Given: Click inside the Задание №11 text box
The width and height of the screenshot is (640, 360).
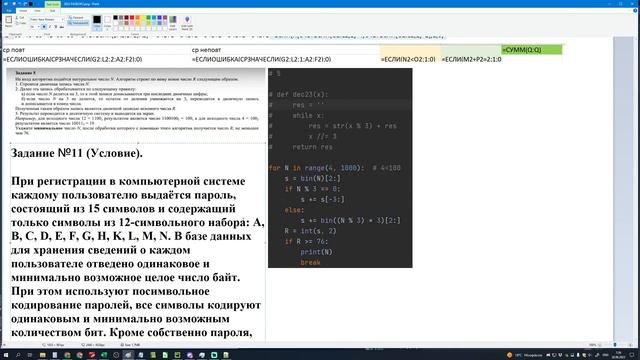Looking at the screenshot, I should click(x=138, y=242).
